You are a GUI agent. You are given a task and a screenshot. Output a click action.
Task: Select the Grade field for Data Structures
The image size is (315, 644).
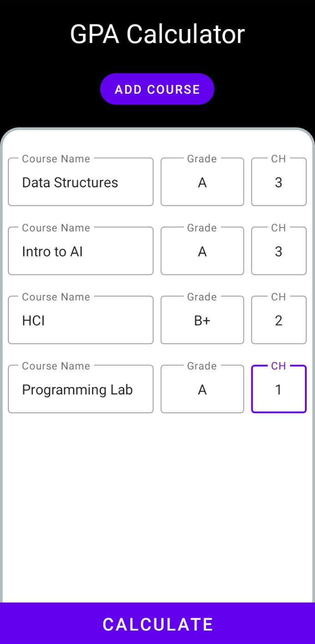(x=202, y=182)
